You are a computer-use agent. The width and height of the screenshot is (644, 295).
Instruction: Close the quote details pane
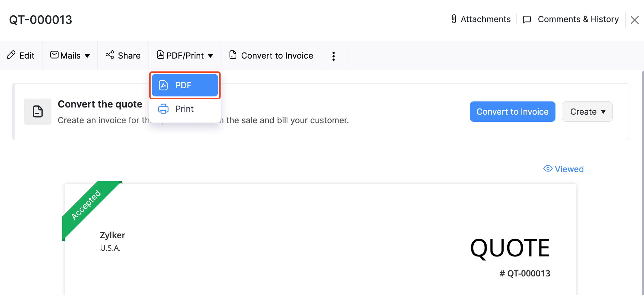[635, 20]
